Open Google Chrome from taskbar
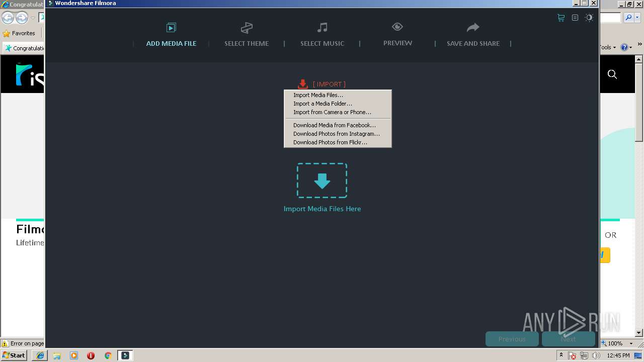The image size is (644, 362). [x=108, y=355]
